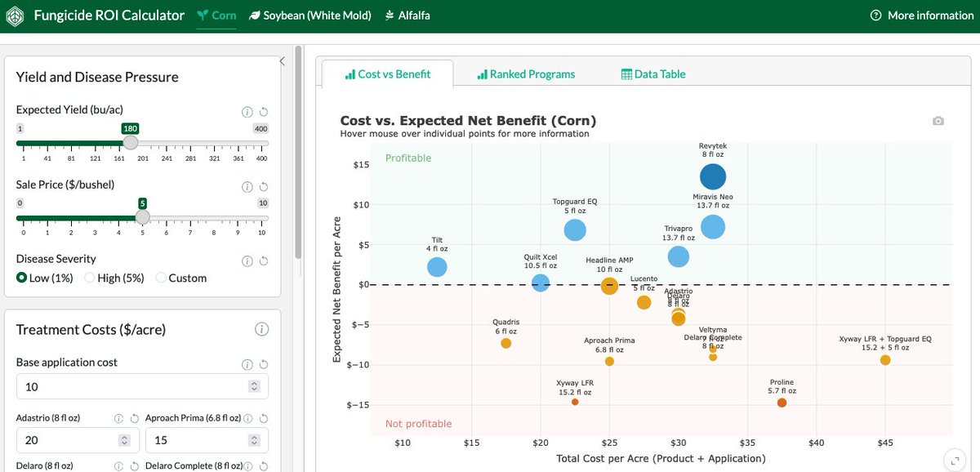980x472 pixels.
Task: Click the Aproach Prima data point
Action: pos(609,361)
